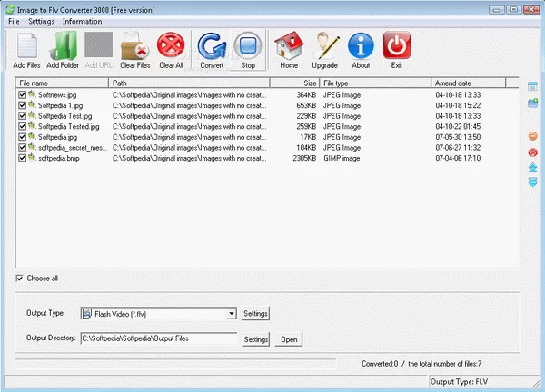The image size is (545, 392).
Task: Click the 653KB size cell
Action: coord(306,105)
